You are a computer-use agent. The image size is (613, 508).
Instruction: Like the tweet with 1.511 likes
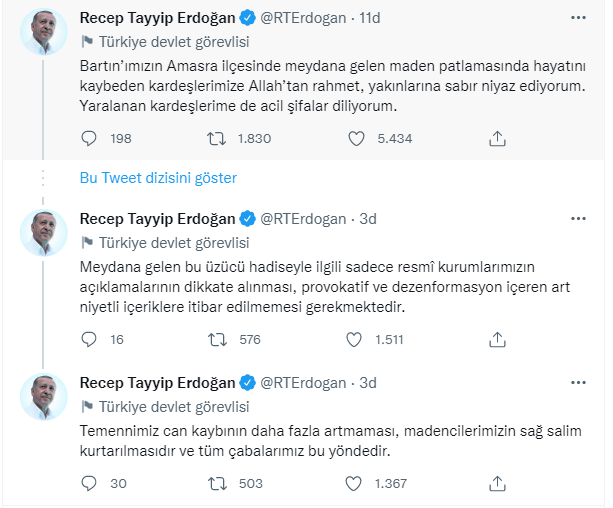[354, 339]
